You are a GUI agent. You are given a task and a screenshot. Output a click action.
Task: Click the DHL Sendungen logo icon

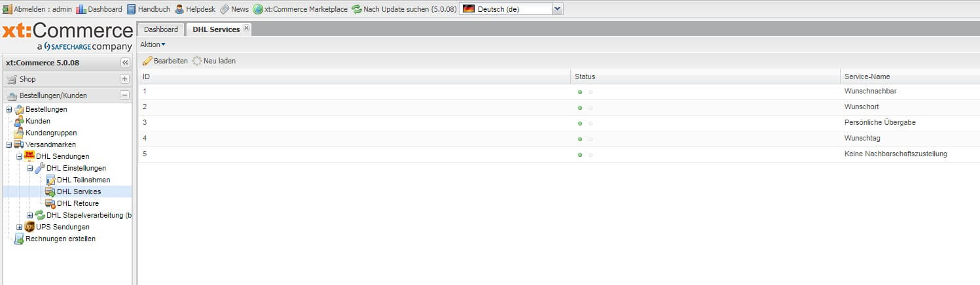(29, 156)
